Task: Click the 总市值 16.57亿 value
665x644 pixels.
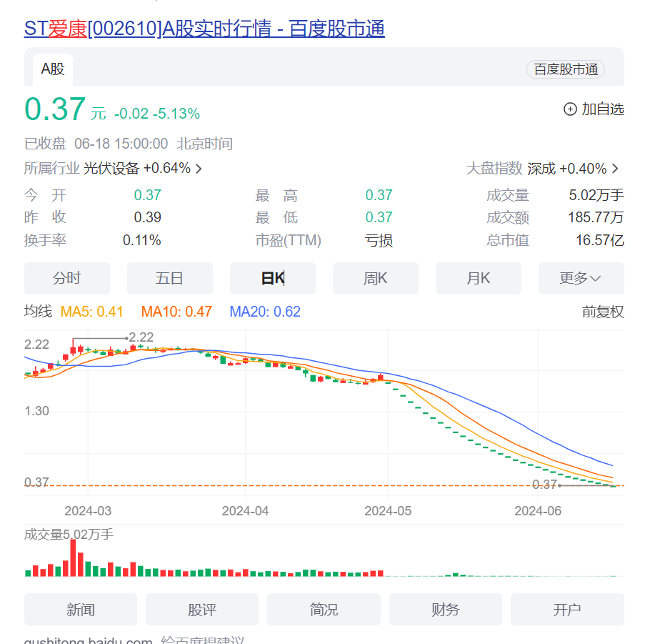Action: [x=600, y=240]
